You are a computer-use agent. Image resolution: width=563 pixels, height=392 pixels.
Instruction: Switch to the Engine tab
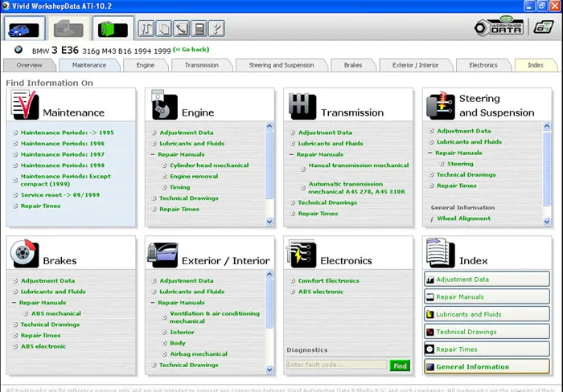pyautogui.click(x=146, y=65)
